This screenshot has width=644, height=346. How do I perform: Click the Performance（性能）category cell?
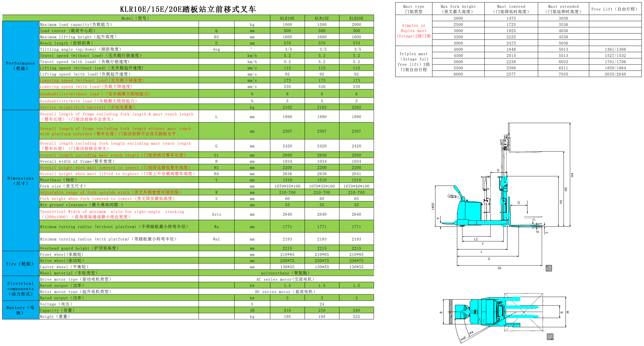coord(21,66)
